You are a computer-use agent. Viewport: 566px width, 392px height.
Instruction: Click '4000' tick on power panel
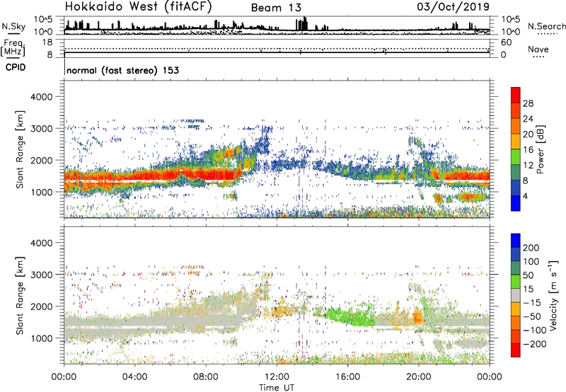tap(41, 97)
